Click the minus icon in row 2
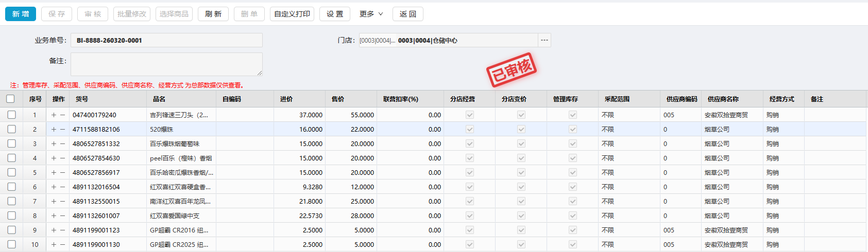868x252 pixels. coord(63,130)
